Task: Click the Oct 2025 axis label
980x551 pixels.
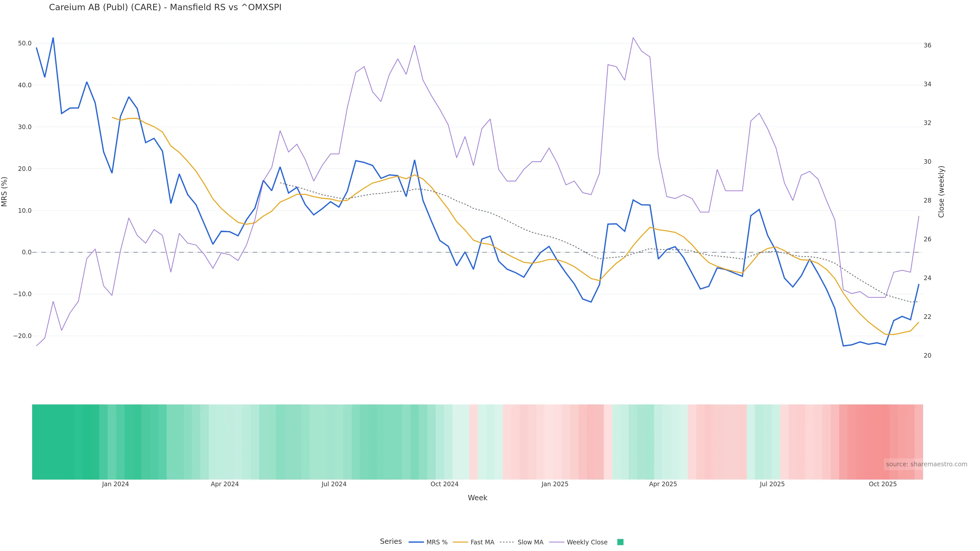Action: pyautogui.click(x=883, y=484)
